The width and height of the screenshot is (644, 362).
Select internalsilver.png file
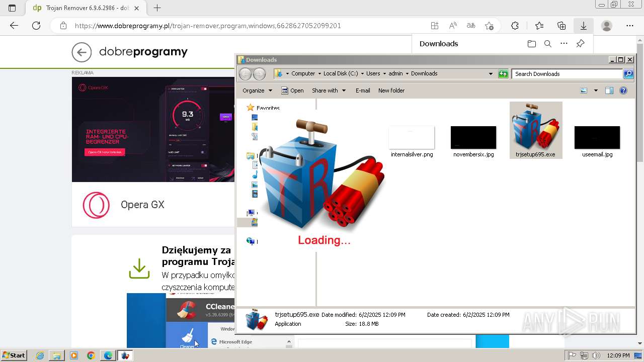point(412,142)
